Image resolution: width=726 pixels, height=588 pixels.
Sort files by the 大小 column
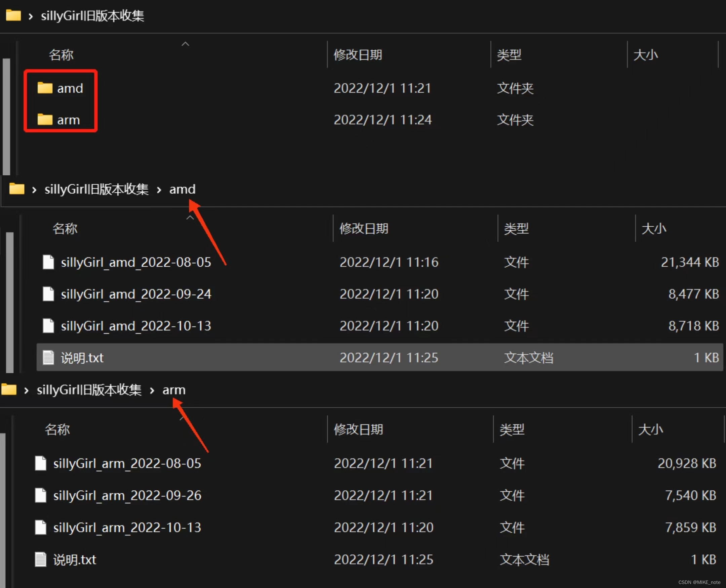pos(645,54)
